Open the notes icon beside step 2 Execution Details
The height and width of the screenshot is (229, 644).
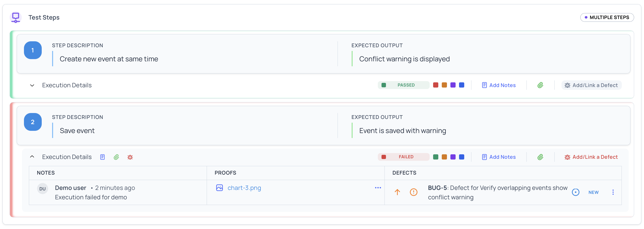point(102,157)
